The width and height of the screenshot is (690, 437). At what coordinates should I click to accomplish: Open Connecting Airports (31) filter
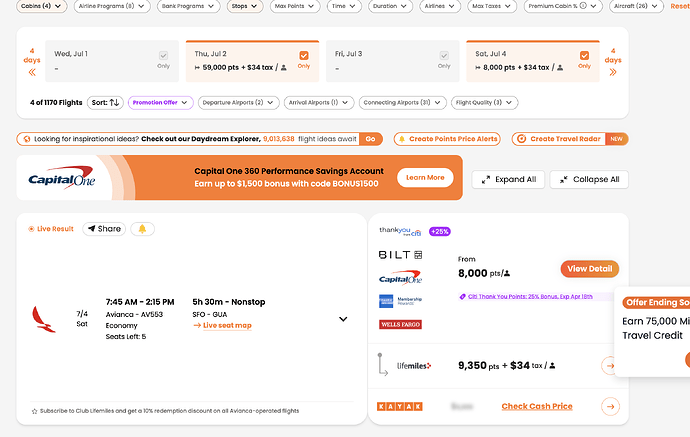click(403, 103)
